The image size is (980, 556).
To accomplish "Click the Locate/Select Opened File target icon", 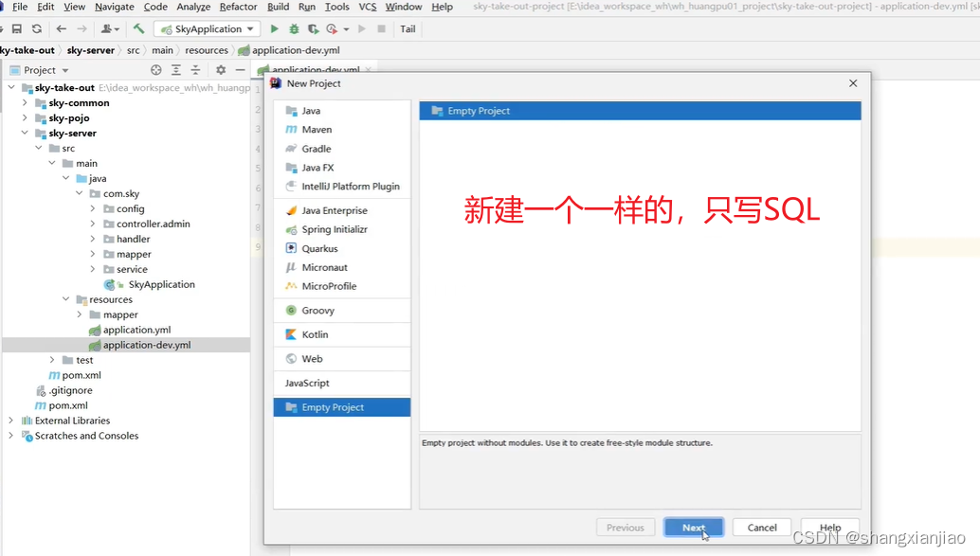I will click(x=156, y=70).
